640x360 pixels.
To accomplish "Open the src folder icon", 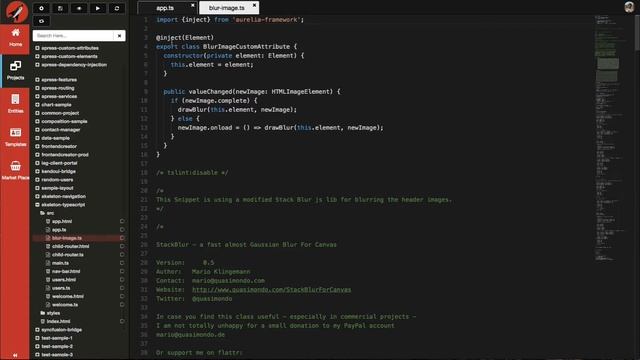I will tap(42, 213).
